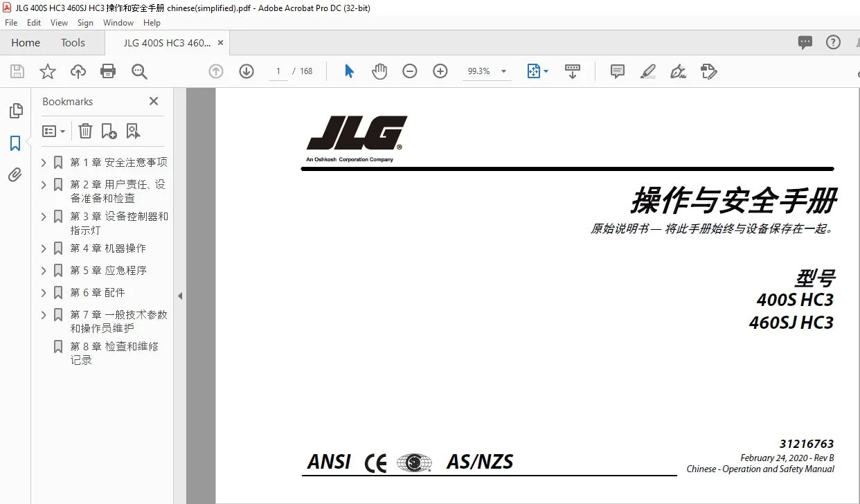Screen dimensions: 860x504
Task: Show page thumbnails panel in sidebar
Action: 15,111
